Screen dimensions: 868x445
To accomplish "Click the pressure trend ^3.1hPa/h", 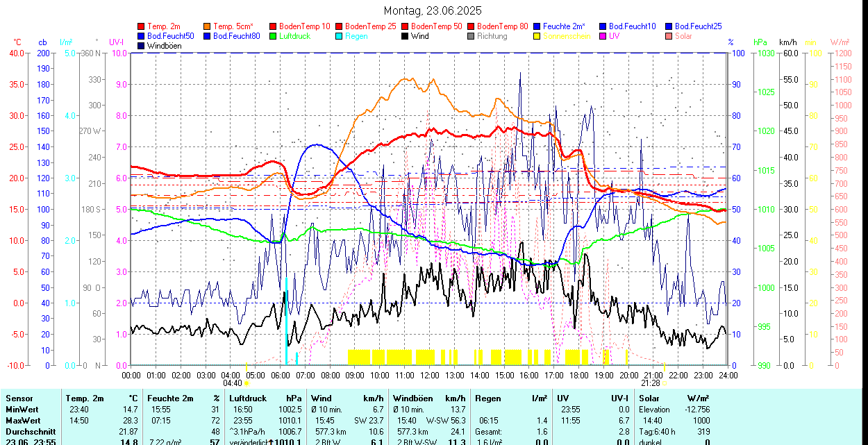I will 249,432.
